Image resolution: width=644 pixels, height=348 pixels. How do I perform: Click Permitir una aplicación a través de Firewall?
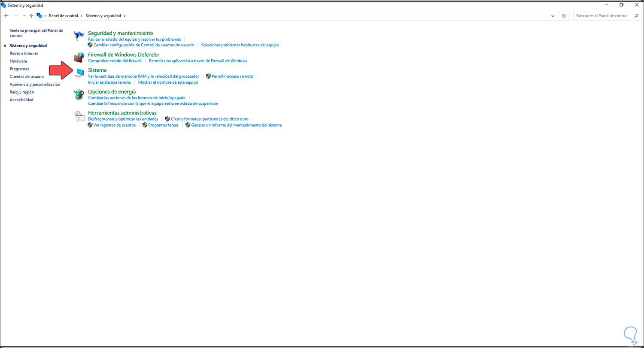tap(198, 61)
